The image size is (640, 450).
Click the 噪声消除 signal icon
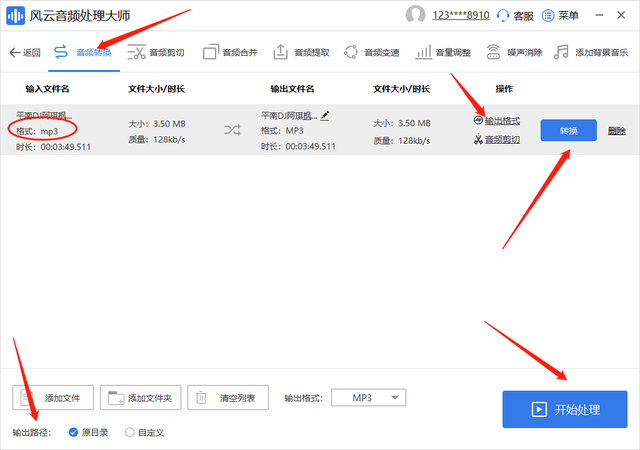click(493, 52)
